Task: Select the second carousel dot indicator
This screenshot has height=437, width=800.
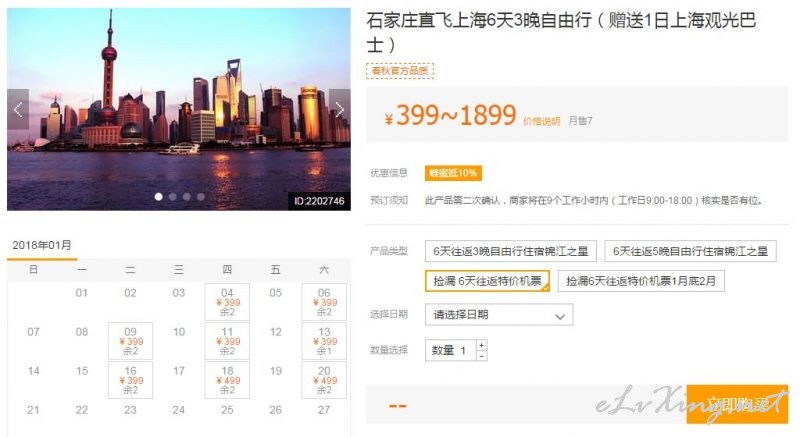Action: tap(173, 196)
